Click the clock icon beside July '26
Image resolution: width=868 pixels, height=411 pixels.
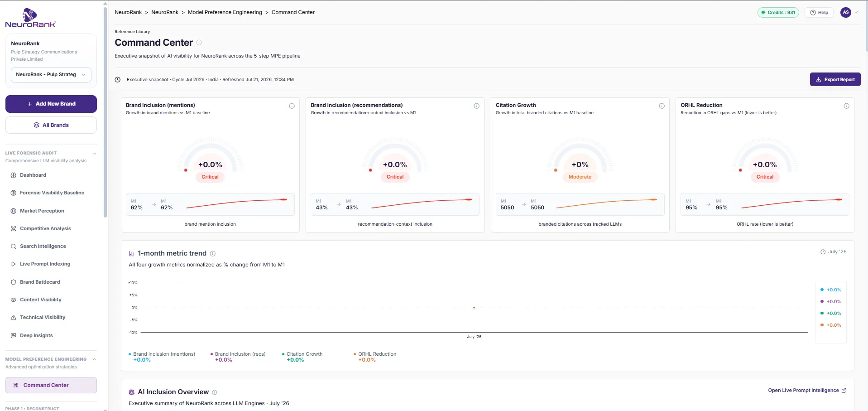tap(823, 252)
